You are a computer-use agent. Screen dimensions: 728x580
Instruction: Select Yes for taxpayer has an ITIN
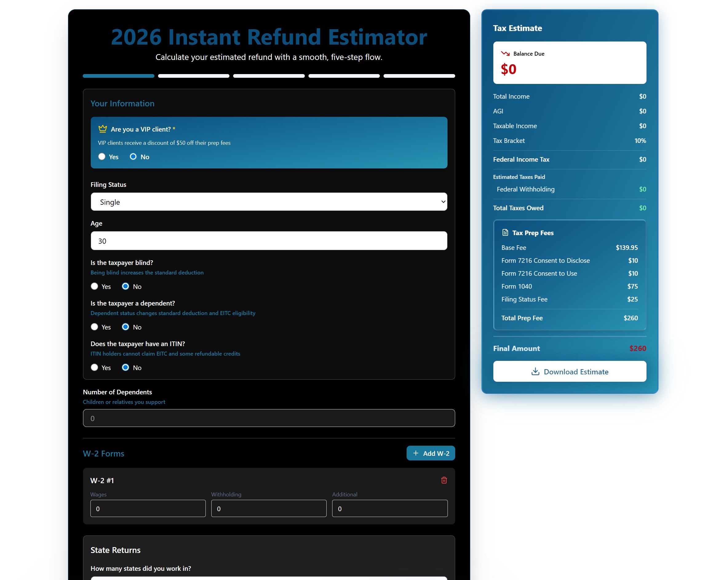(x=94, y=367)
